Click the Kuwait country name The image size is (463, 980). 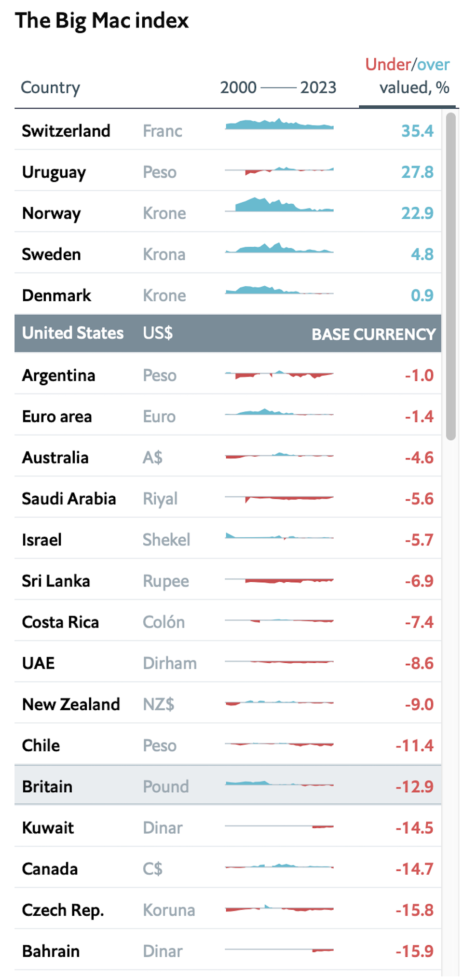tap(48, 827)
